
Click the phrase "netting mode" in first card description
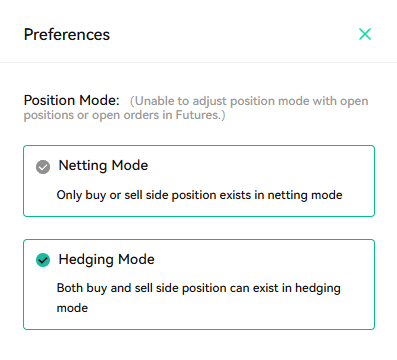pos(305,195)
